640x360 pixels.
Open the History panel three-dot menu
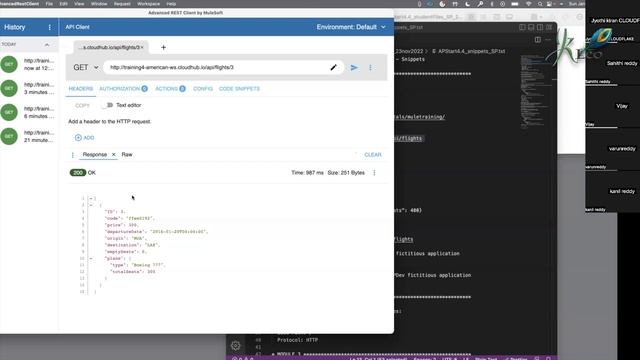(x=50, y=27)
